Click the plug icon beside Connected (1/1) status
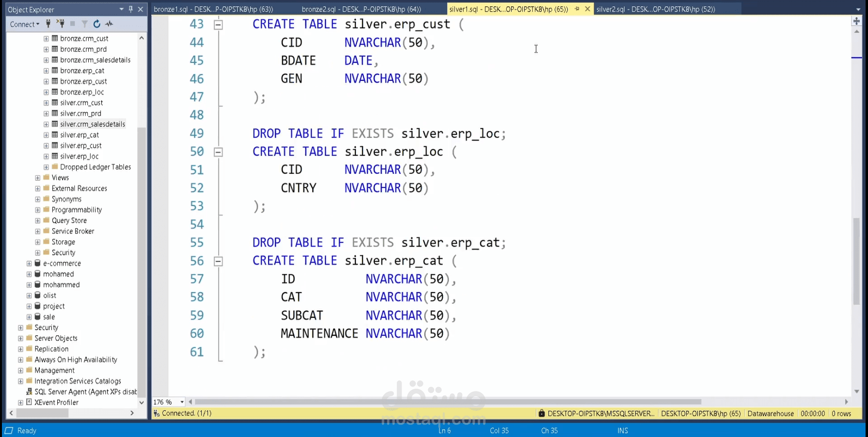Image resolution: width=868 pixels, height=437 pixels. pos(156,413)
